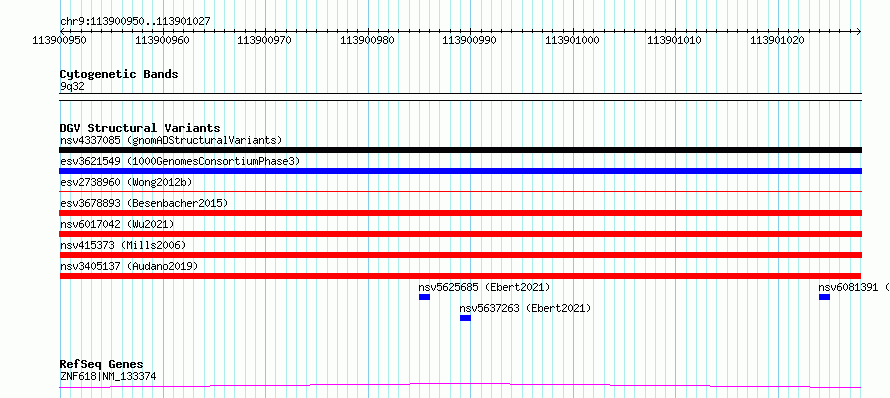The height and width of the screenshot is (398, 890).
Task: Open variant nsv5637263 Ebert2021 label
Action: click(x=525, y=308)
